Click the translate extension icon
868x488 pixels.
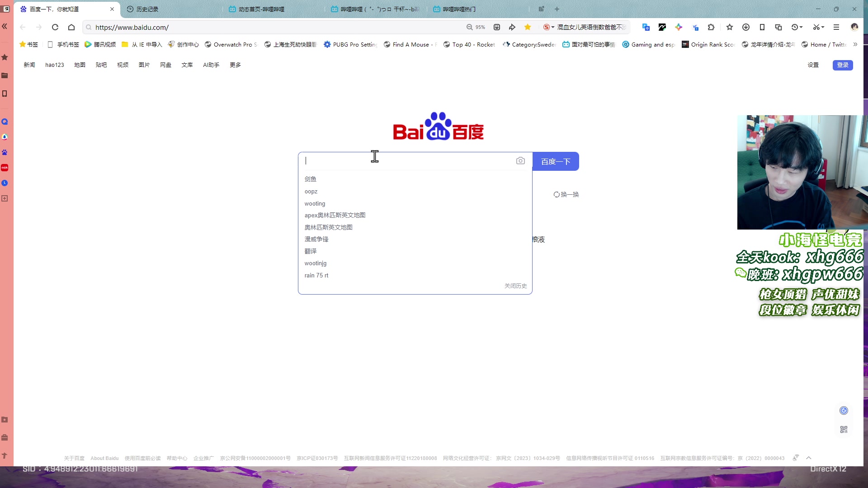[x=646, y=27]
